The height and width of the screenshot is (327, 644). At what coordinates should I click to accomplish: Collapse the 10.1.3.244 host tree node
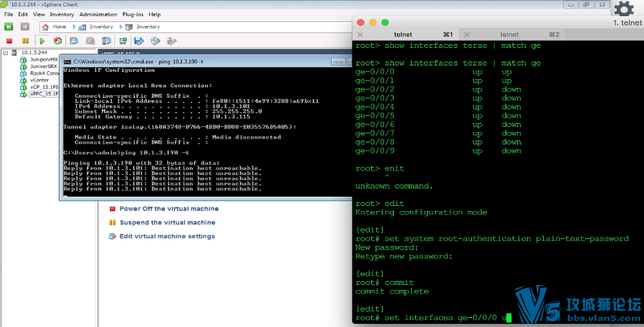[x=5, y=52]
